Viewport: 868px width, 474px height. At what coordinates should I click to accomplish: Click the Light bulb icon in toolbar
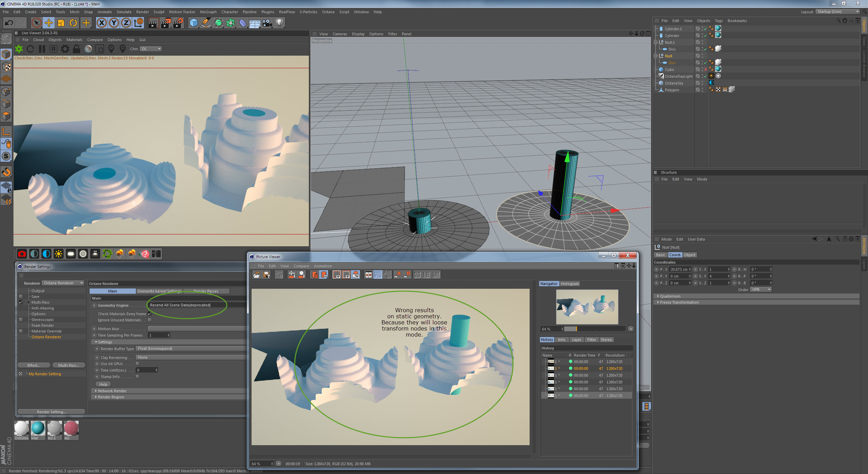pos(279,23)
